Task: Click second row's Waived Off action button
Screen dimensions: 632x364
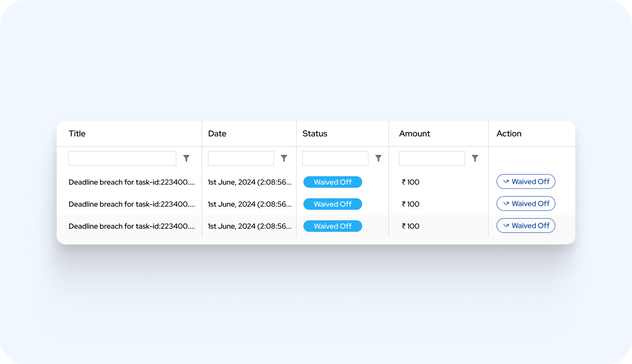Action: [526, 204]
